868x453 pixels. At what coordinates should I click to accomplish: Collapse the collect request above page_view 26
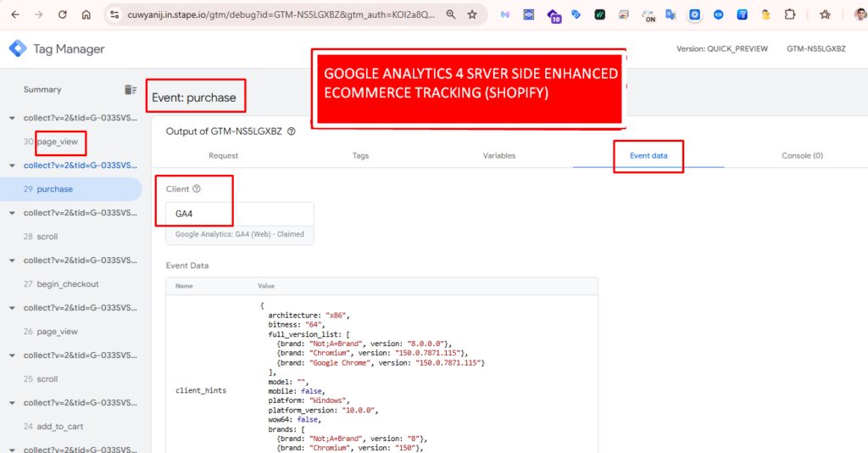point(12,308)
